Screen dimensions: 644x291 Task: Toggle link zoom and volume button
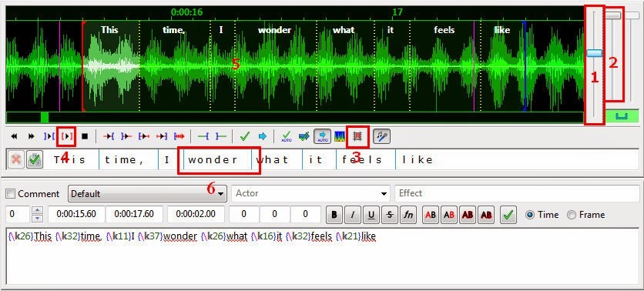pos(622,116)
